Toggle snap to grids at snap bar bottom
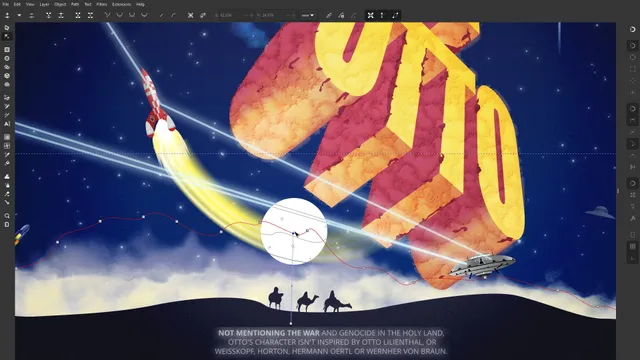This screenshot has width=640, height=360. [x=632, y=247]
